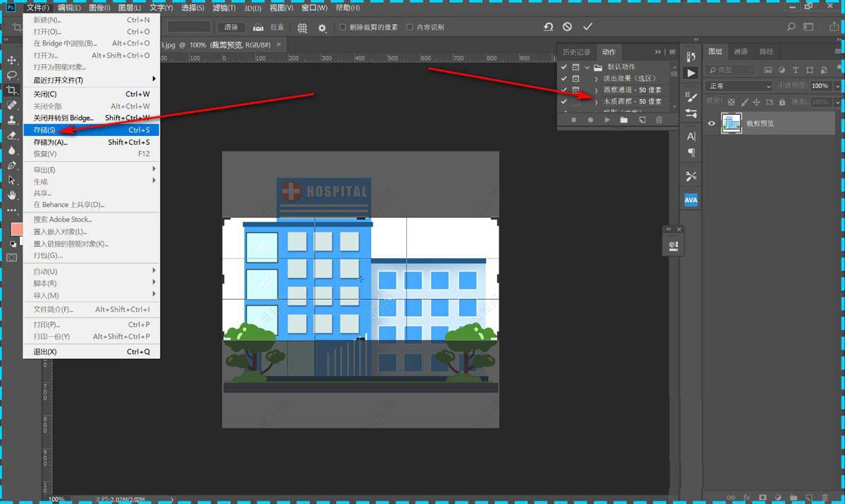The width and height of the screenshot is (845, 504).
Task: Toggle content-aware (内容识别) checkbox
Action: click(x=410, y=27)
